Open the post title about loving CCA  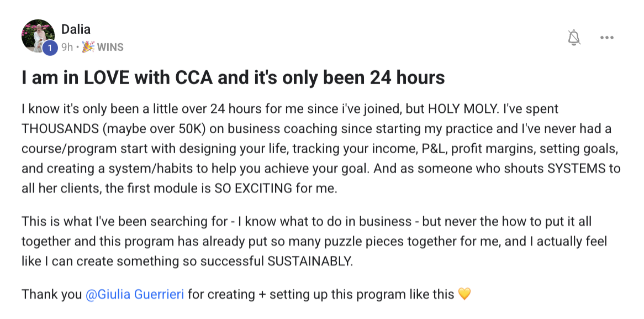(233, 78)
